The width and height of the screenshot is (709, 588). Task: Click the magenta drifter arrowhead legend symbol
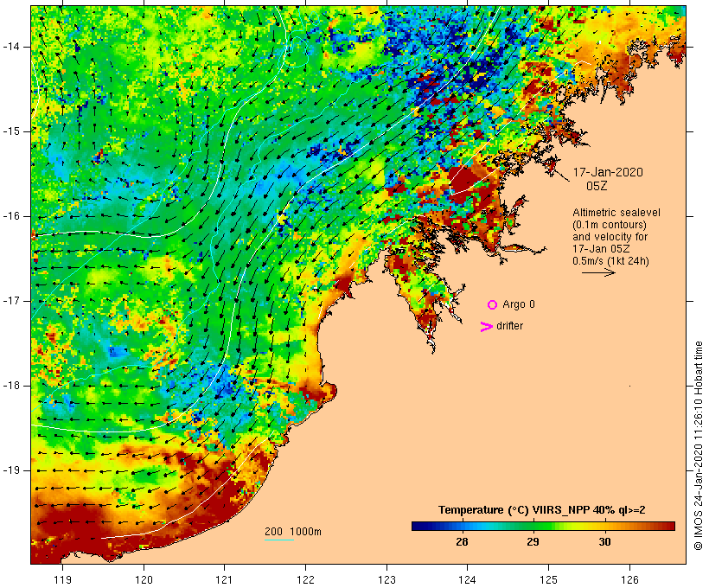486,327
